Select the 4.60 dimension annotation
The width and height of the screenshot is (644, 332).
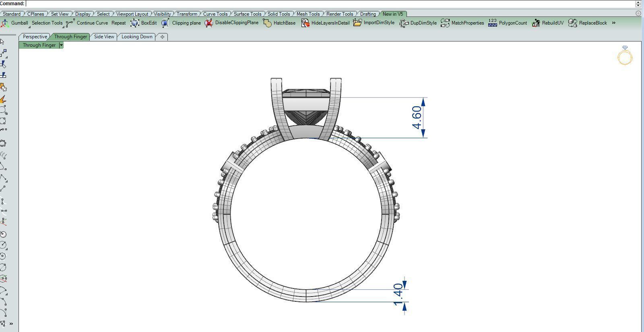click(x=417, y=117)
